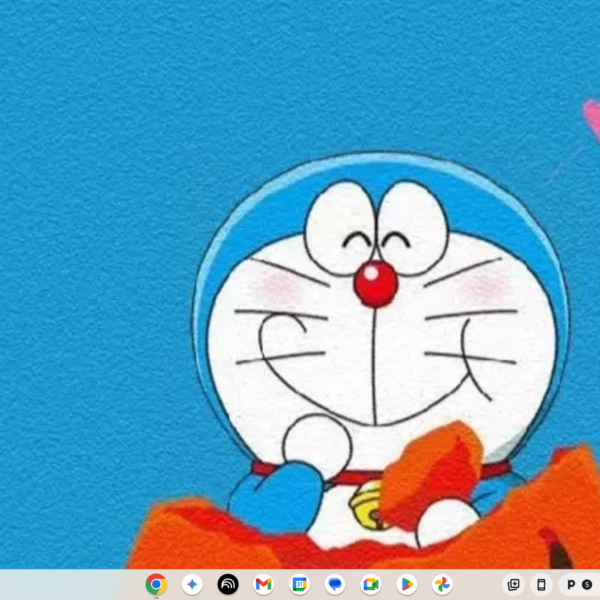Open the notification counter badge
600x600 pixels.
point(587,584)
